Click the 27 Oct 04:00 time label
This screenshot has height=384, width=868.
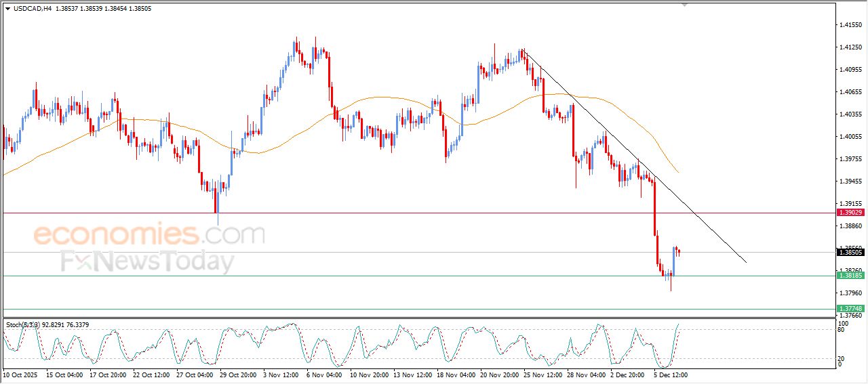tap(195, 374)
